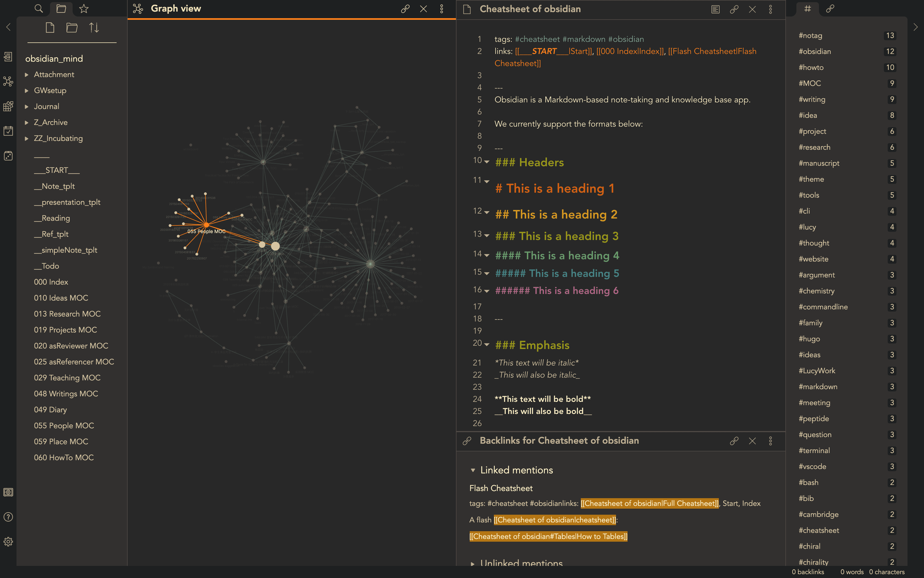Open Flash Cheatsheet backlink result

point(501,488)
